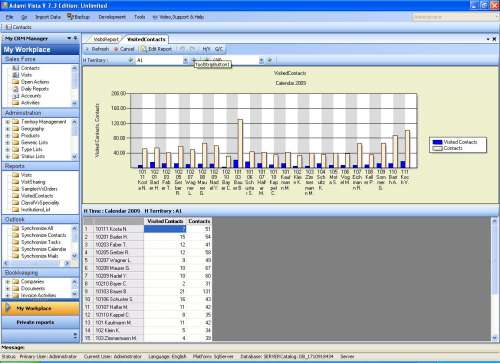
Task: Switch to the VisitsReport tab
Action: (x=106, y=39)
